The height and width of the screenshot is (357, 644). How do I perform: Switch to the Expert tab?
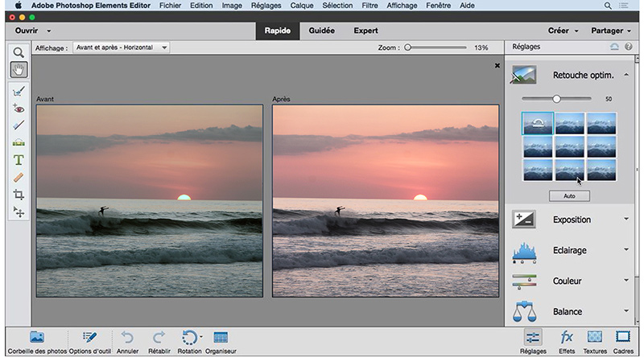pos(365,31)
